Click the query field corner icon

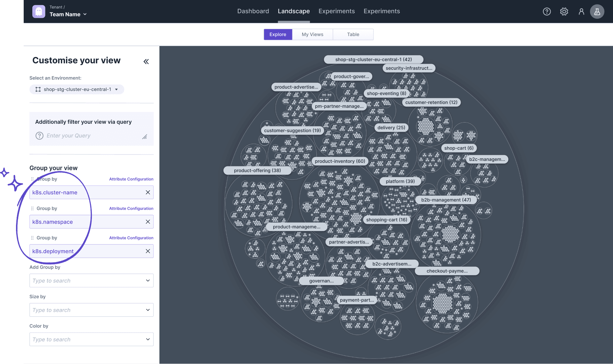(145, 137)
